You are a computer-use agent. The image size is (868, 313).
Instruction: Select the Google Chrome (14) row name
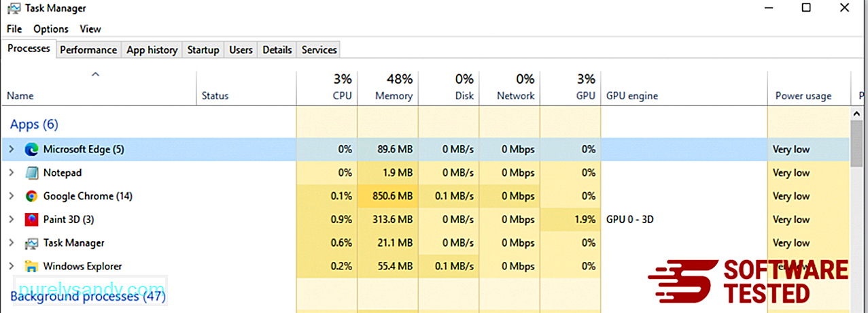88,196
